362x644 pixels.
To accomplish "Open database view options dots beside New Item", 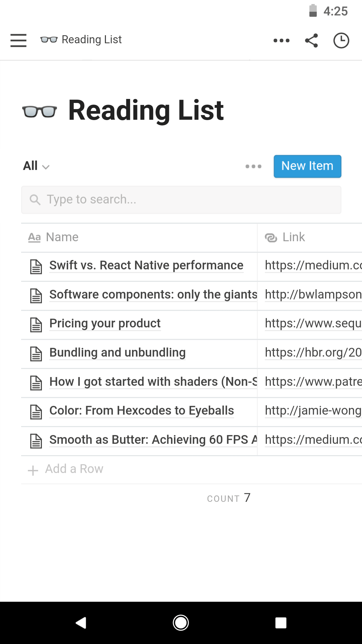I will coord(253,166).
